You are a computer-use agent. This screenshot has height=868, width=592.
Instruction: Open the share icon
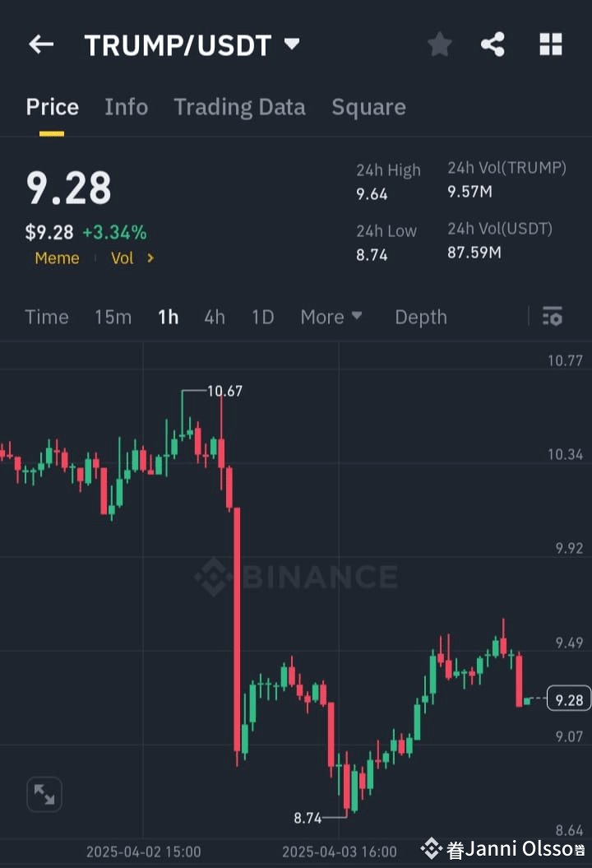[x=493, y=44]
